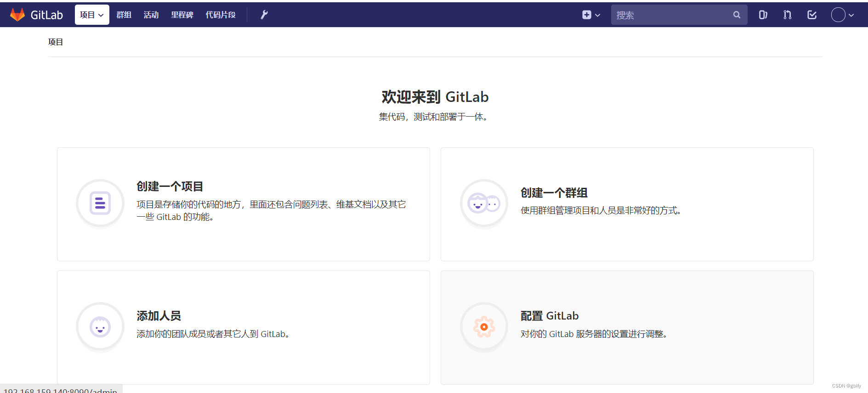Open the 创建一个群组 card
Viewport: 868px width, 393px height.
pyautogui.click(x=627, y=204)
